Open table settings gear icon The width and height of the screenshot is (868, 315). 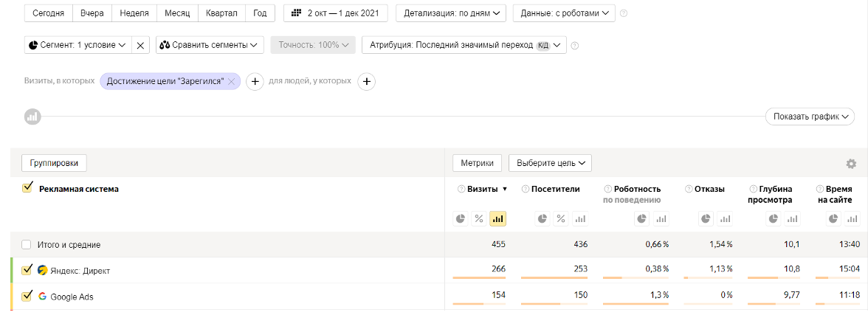(x=851, y=163)
